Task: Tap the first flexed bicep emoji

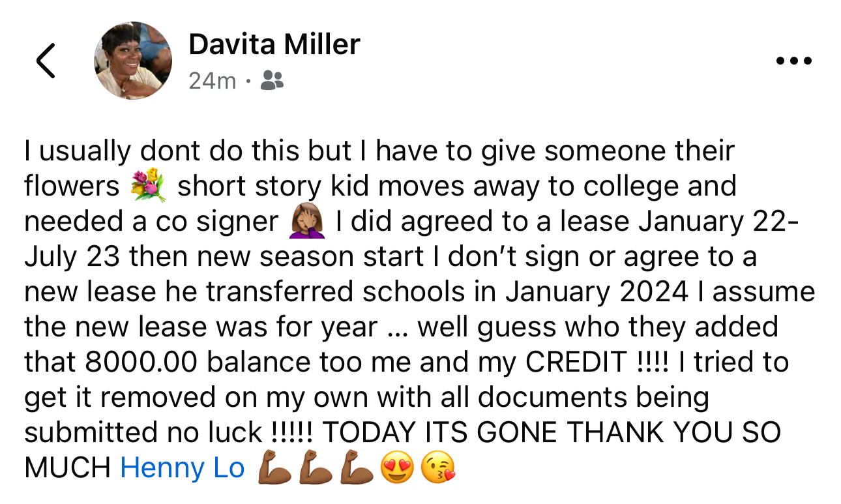Action: 274,468
